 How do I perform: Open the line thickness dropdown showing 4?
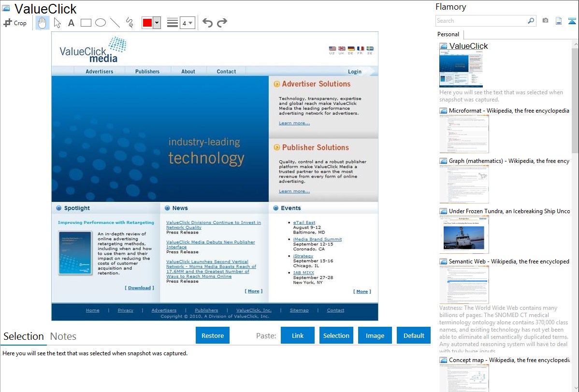pos(187,23)
